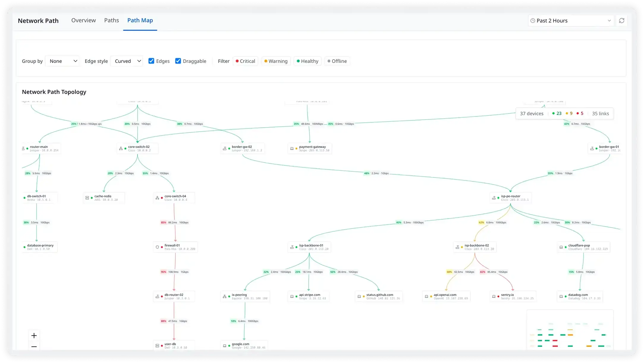Click the cloudflare-pop node icon

[561, 247]
